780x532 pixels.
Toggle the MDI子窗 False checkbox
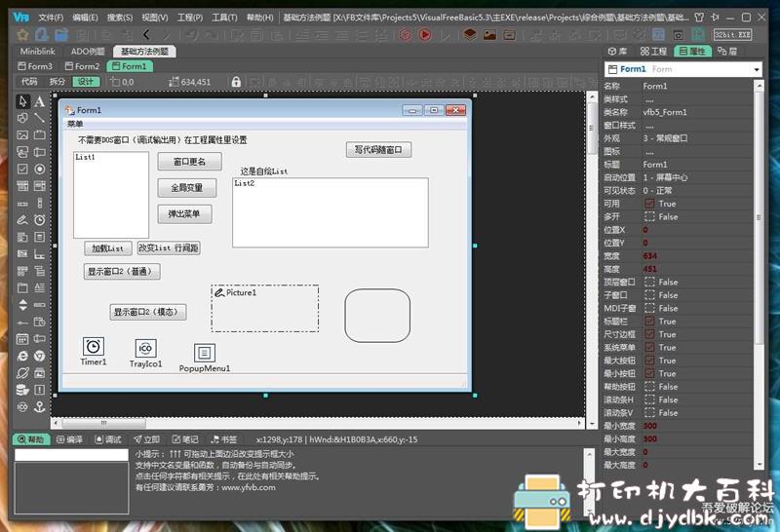(649, 308)
